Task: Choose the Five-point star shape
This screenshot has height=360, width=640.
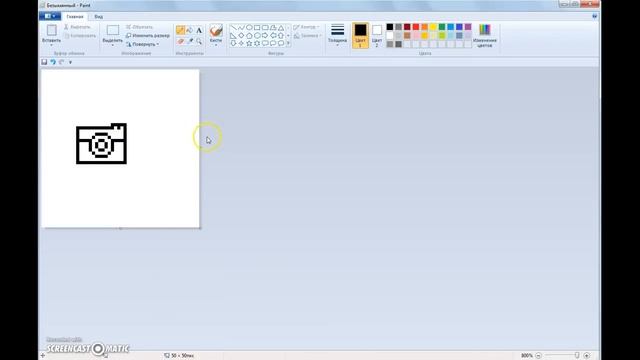Action: click(x=249, y=43)
